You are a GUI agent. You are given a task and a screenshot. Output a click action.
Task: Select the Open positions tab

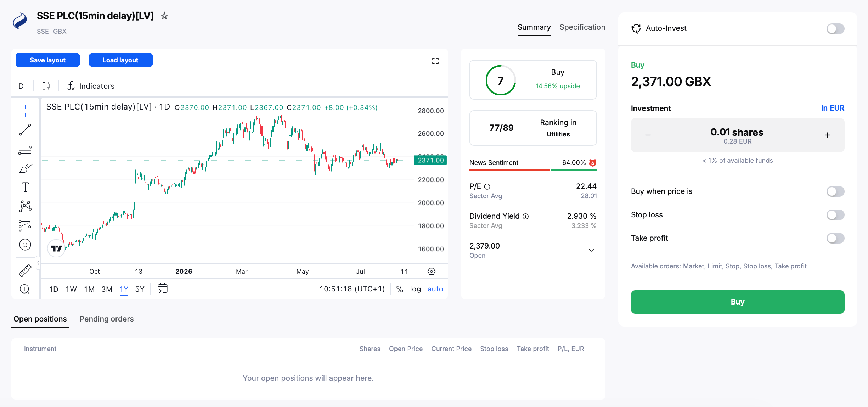(40, 319)
